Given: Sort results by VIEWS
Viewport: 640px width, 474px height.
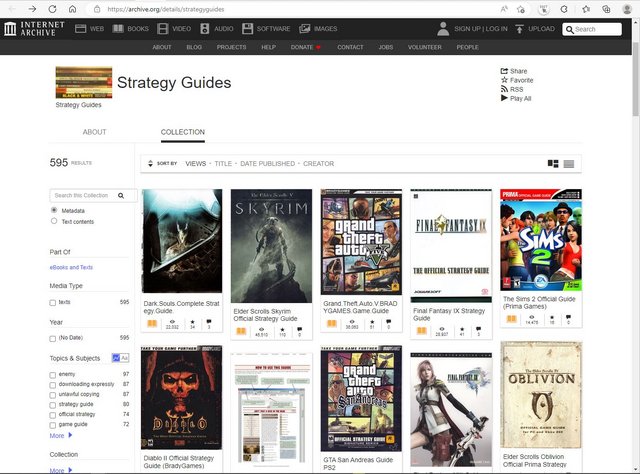Looking at the screenshot, I should (196, 164).
